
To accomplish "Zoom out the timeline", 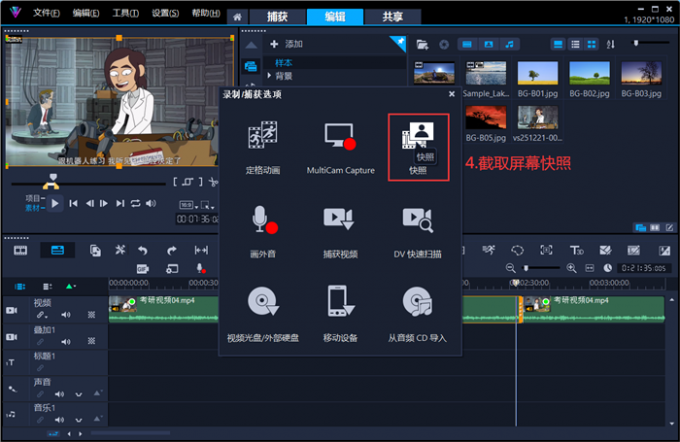I will pyautogui.click(x=510, y=268).
